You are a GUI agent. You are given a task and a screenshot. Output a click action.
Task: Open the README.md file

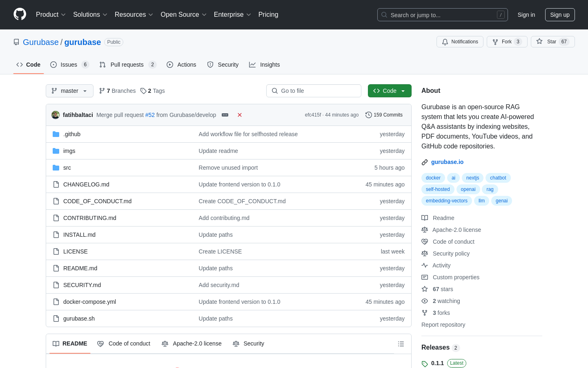(80, 268)
